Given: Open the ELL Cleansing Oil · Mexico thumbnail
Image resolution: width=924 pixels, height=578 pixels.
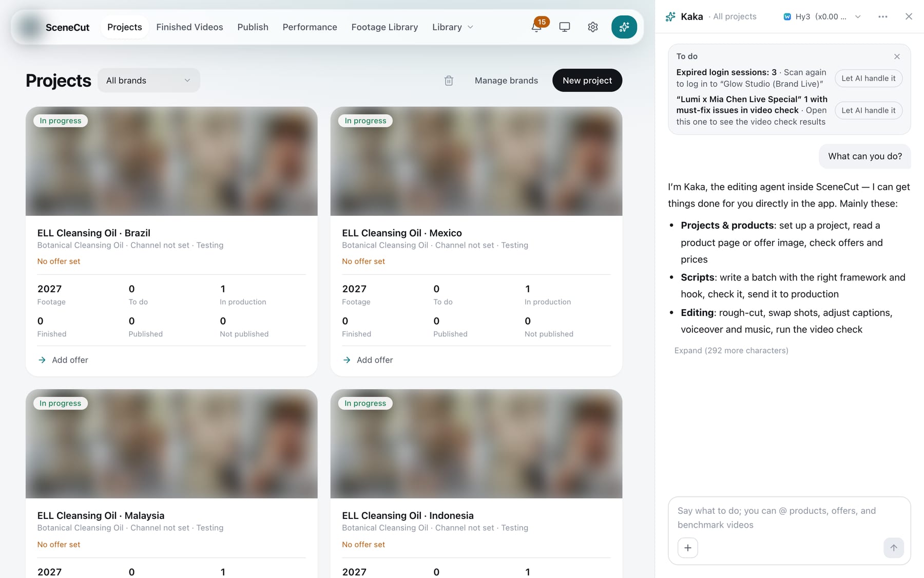Looking at the screenshot, I should pos(476,161).
